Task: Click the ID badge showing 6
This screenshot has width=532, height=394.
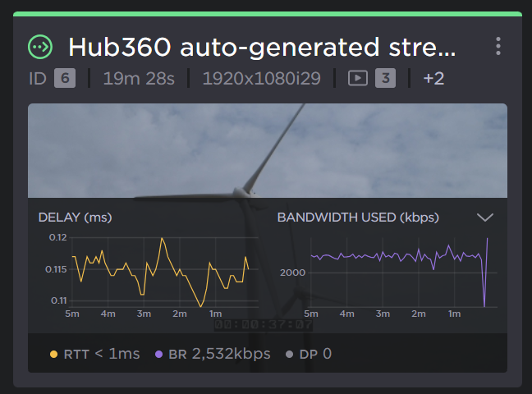Action: (65, 79)
